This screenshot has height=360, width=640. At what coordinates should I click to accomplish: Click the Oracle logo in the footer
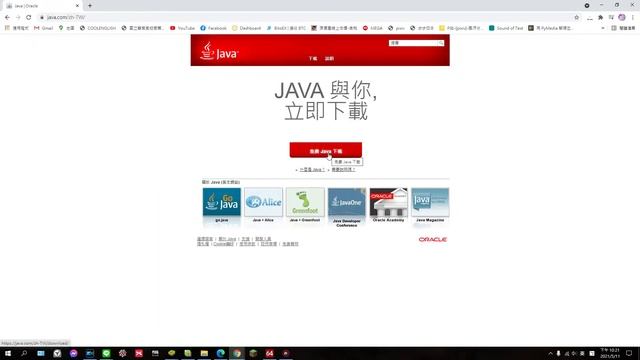(x=433, y=239)
